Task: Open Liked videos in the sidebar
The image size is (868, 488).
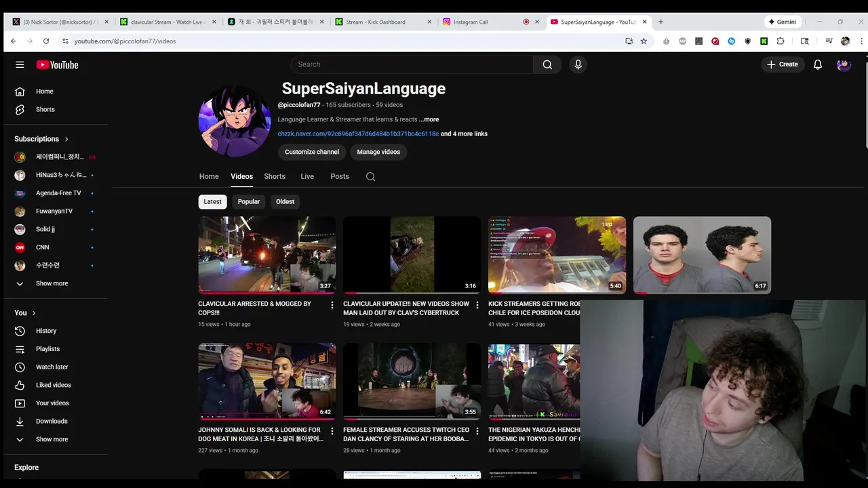Action: point(54,385)
